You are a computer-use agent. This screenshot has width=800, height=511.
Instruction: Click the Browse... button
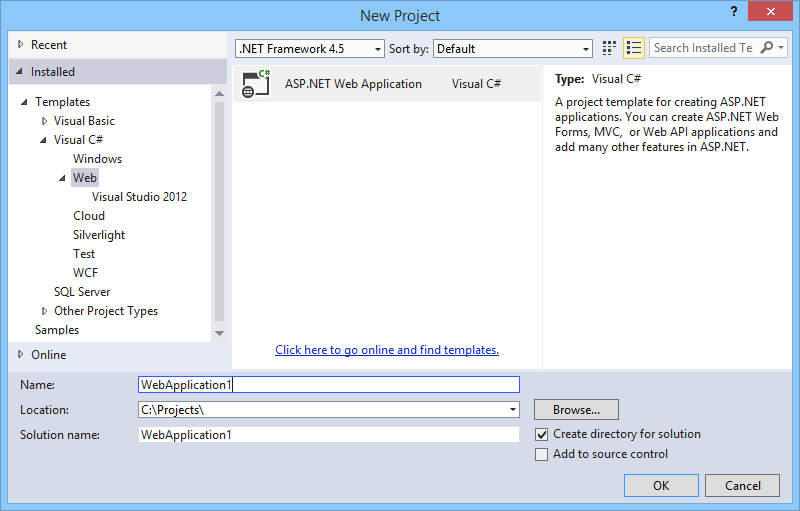576,410
